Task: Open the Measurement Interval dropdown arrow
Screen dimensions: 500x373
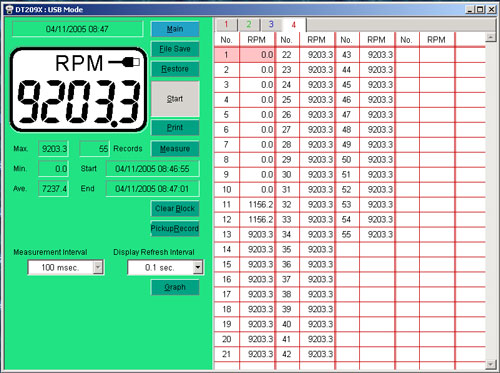Action: click(x=98, y=267)
